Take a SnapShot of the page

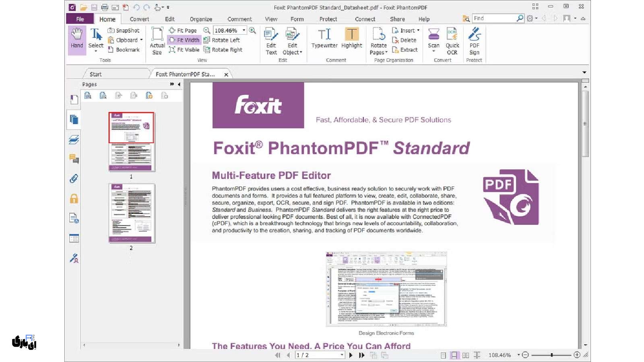tap(124, 31)
